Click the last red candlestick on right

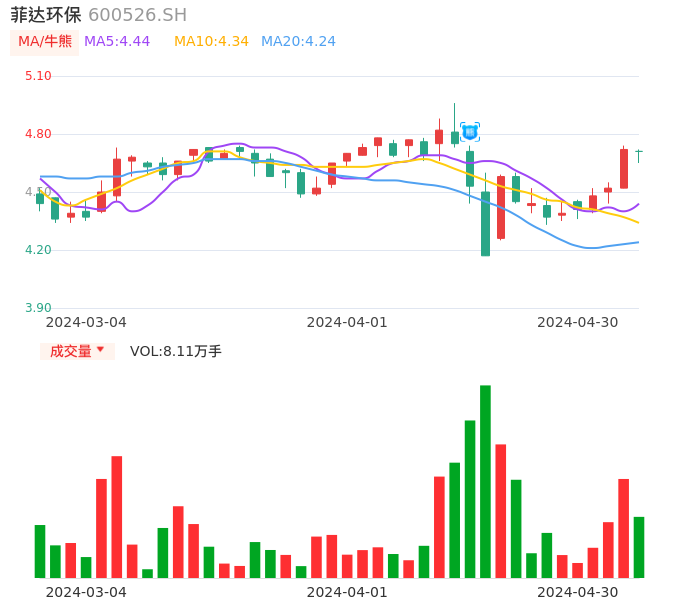point(624,169)
